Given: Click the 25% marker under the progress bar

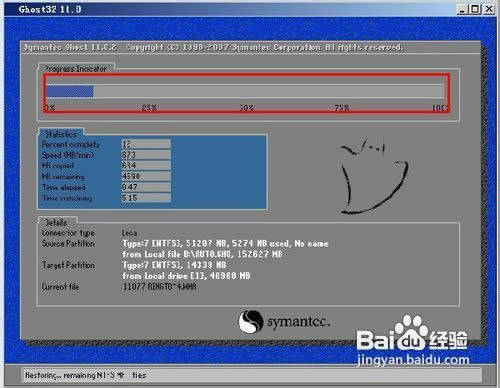Looking at the screenshot, I should [149, 108].
